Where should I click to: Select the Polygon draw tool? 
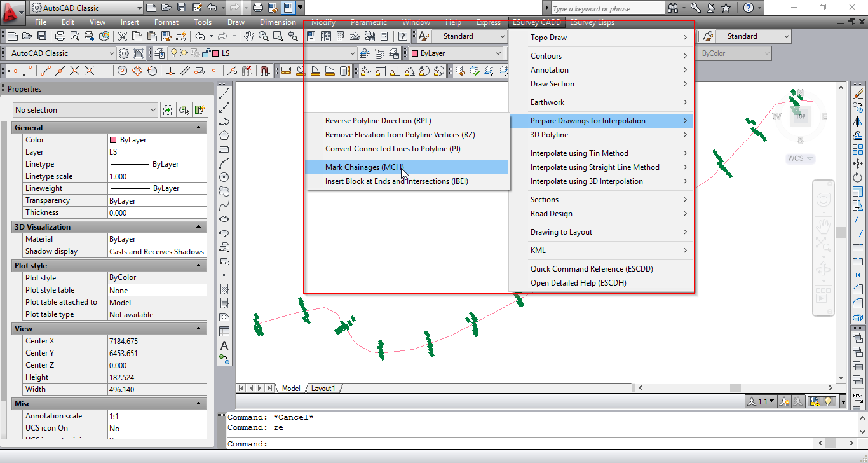[x=224, y=135]
